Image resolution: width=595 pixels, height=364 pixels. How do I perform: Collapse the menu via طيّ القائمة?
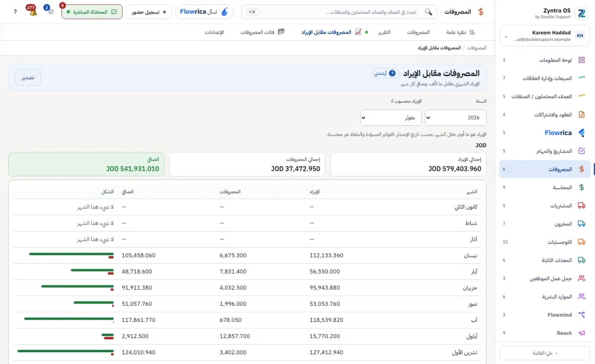click(545, 353)
